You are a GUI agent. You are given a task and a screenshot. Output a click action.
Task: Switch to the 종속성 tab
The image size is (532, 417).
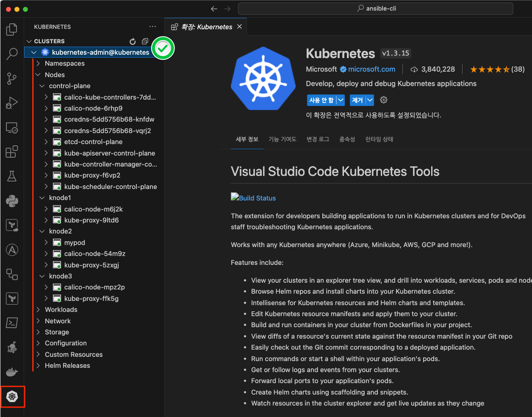tap(347, 139)
